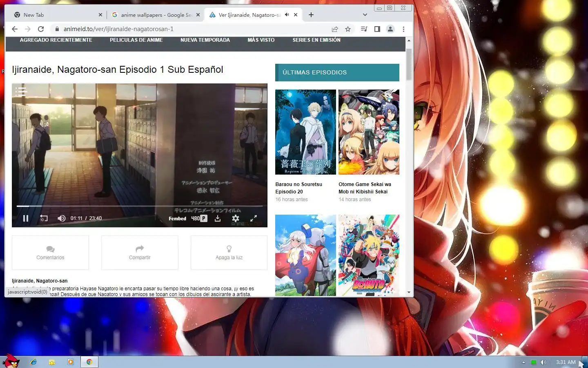Viewport: 588px width, 368px height.
Task: Open the video quality 480P selector
Action: coord(199,218)
